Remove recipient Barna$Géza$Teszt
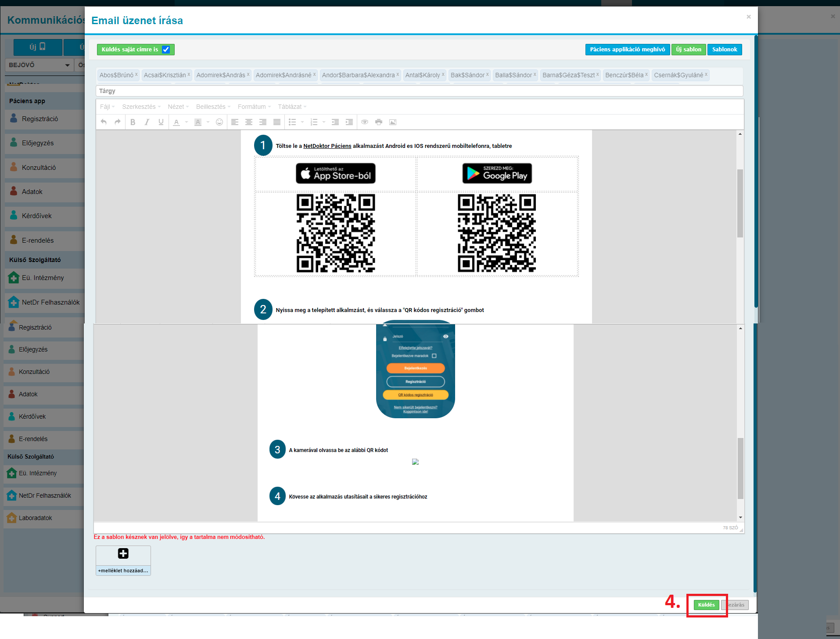 pyautogui.click(x=597, y=75)
